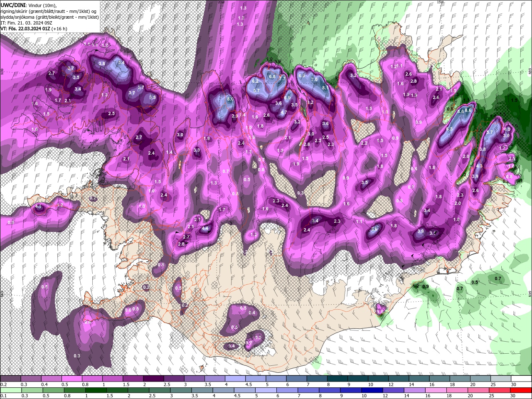
Task: Click the '8.0' precipitation value on the map
Action: (230, 99)
